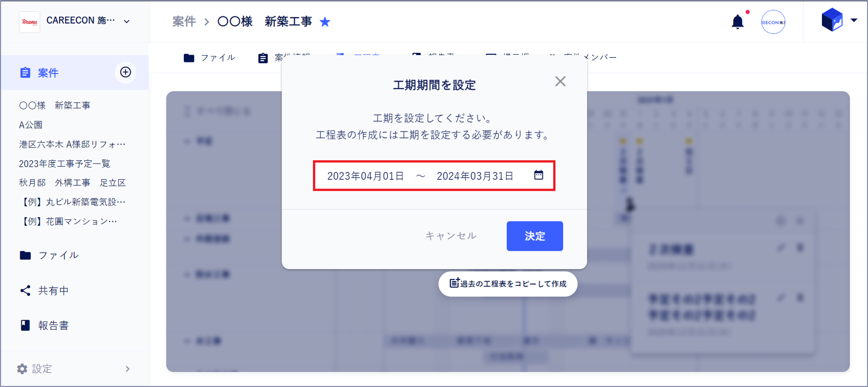Click the gear icon beside 設定
The width and height of the screenshot is (868, 387).
click(x=22, y=368)
